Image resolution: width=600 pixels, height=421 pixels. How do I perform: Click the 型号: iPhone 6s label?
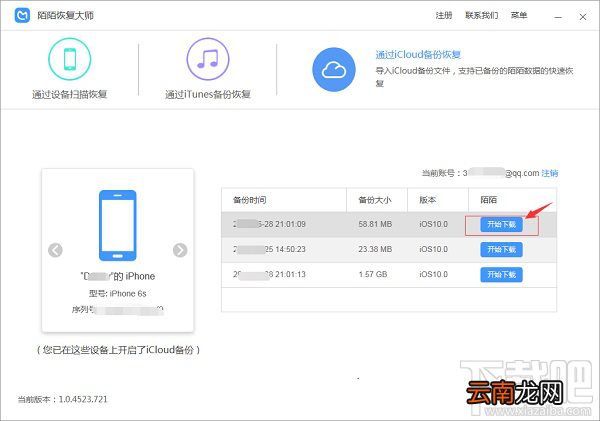pyautogui.click(x=117, y=294)
